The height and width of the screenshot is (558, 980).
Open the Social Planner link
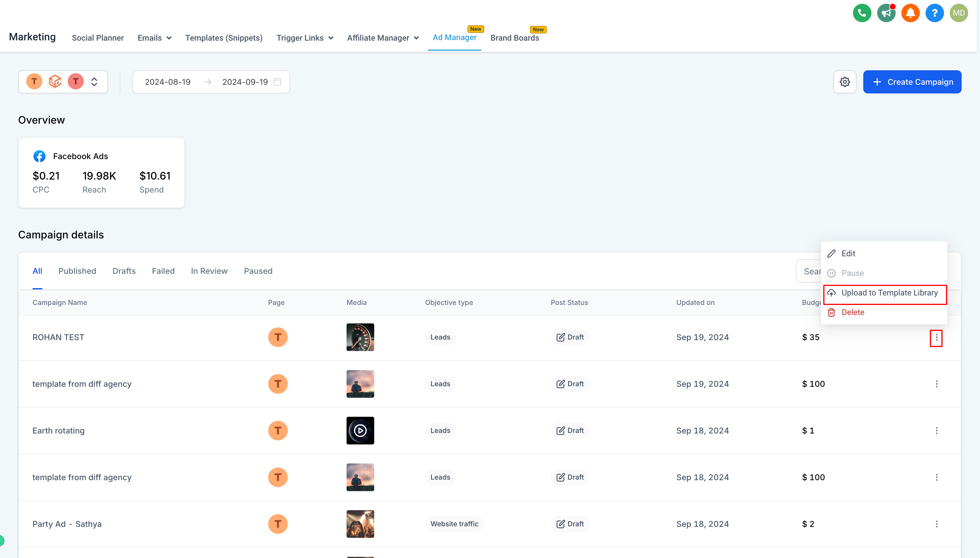(x=98, y=38)
